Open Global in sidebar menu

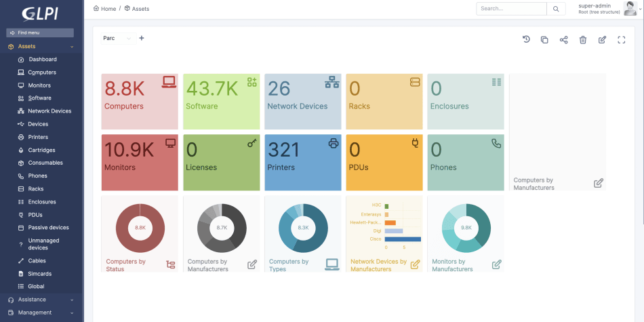(36, 286)
